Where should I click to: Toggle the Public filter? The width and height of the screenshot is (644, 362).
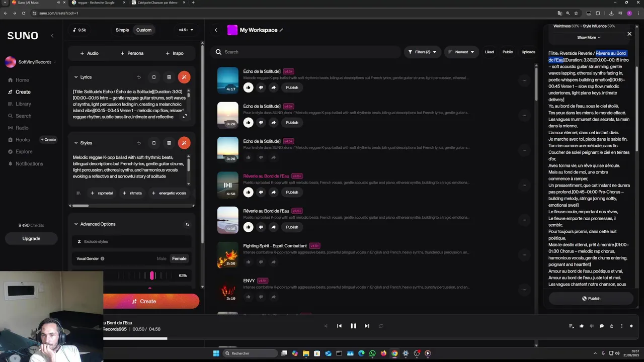(508, 52)
